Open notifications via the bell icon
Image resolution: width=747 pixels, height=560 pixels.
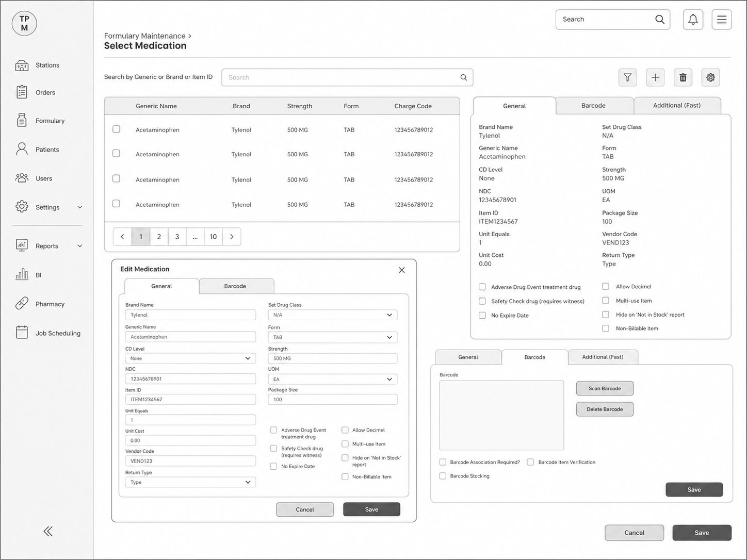(693, 20)
